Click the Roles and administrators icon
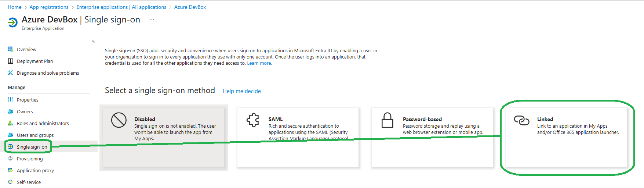The width and height of the screenshot is (644, 188). pyautogui.click(x=10, y=123)
